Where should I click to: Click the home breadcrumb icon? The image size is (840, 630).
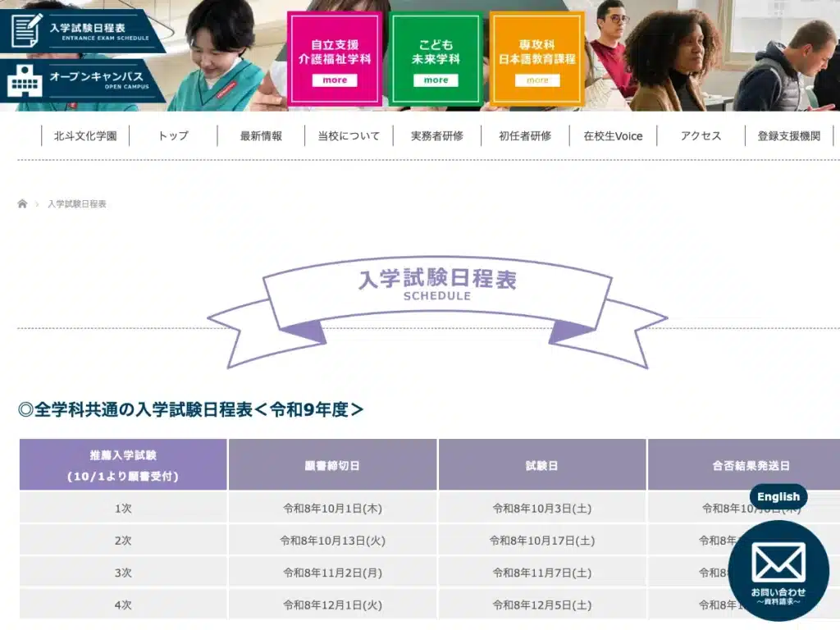pos(22,203)
